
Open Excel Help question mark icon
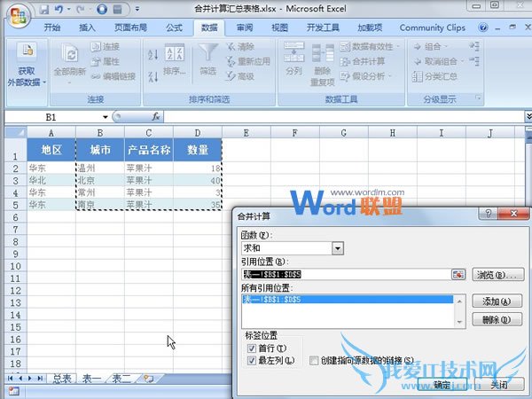tap(483, 27)
